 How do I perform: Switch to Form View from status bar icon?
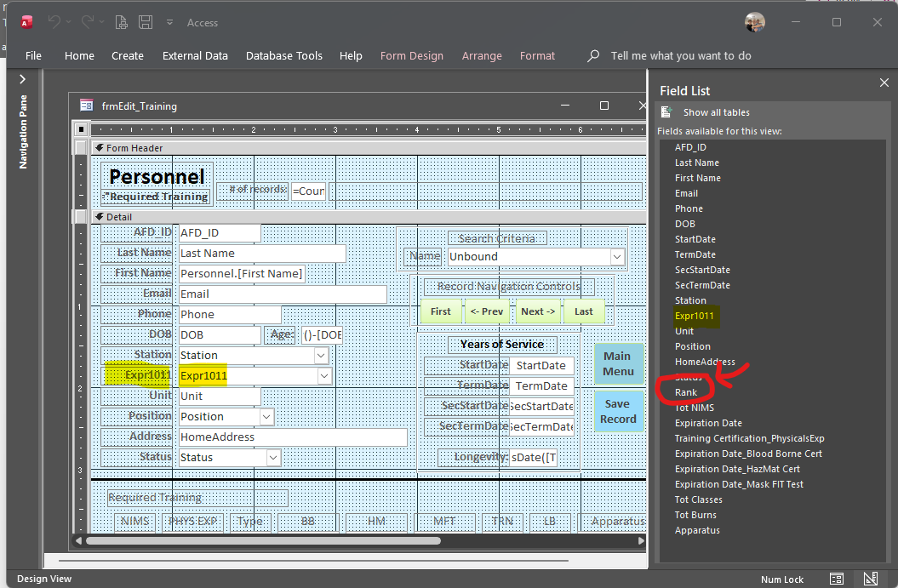837,579
